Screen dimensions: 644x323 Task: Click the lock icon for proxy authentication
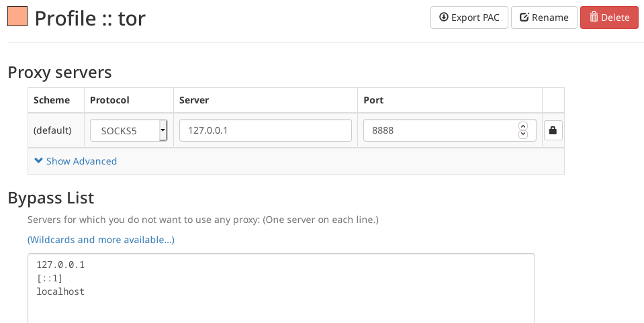click(553, 130)
